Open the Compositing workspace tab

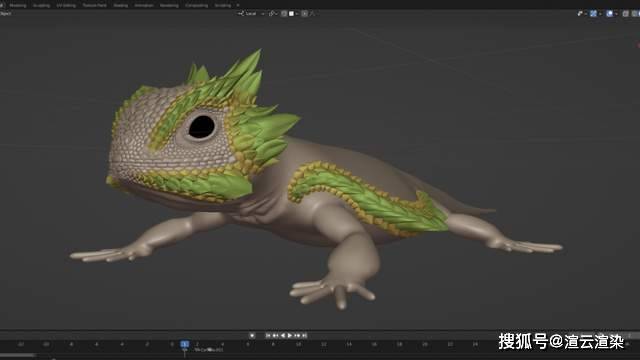coord(196,5)
